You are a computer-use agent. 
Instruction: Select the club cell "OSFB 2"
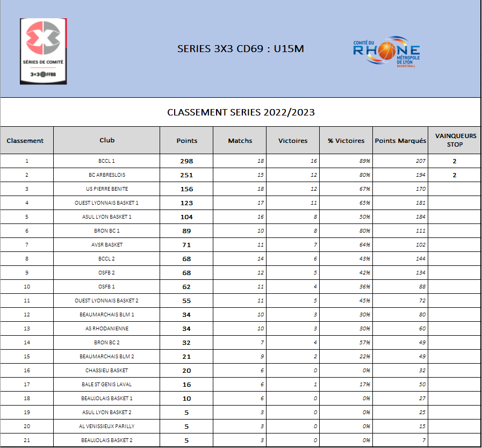[107, 273]
